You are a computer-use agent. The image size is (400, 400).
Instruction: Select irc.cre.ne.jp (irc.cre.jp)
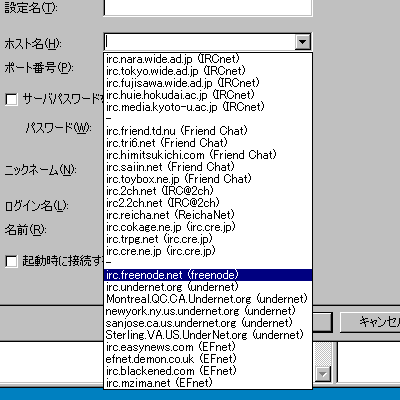pos(208,251)
